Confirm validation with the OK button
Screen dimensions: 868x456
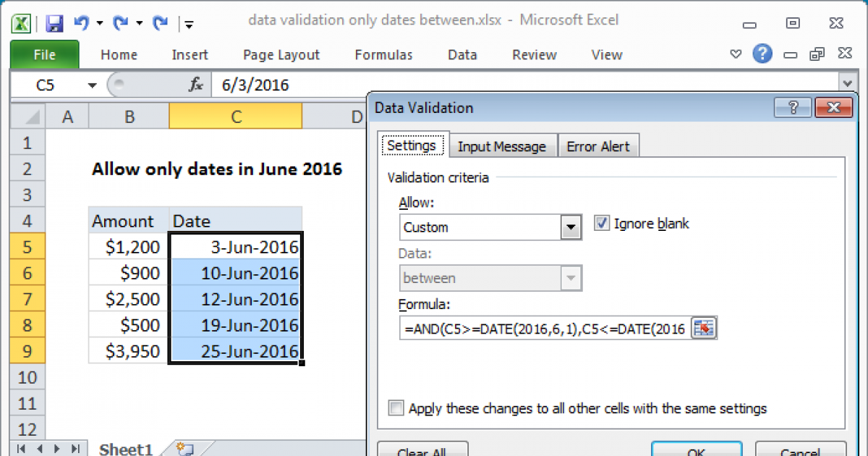point(697,452)
